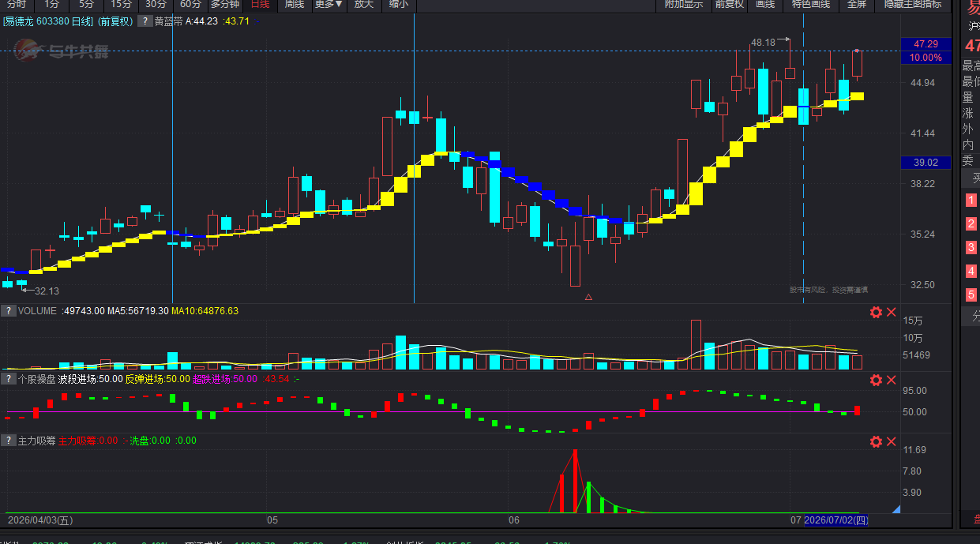Click the 39.02 blue price tag

point(926,163)
